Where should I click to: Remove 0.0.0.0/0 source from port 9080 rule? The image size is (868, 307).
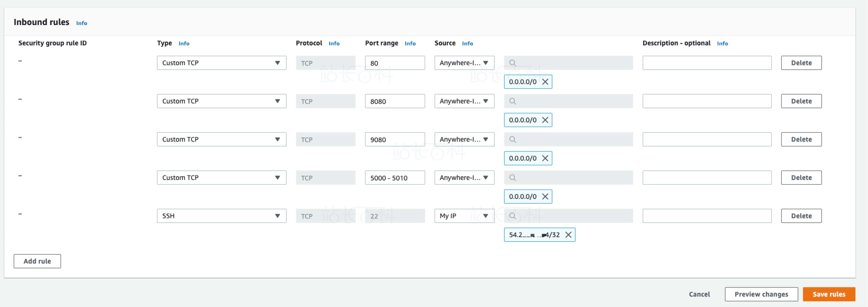click(545, 158)
